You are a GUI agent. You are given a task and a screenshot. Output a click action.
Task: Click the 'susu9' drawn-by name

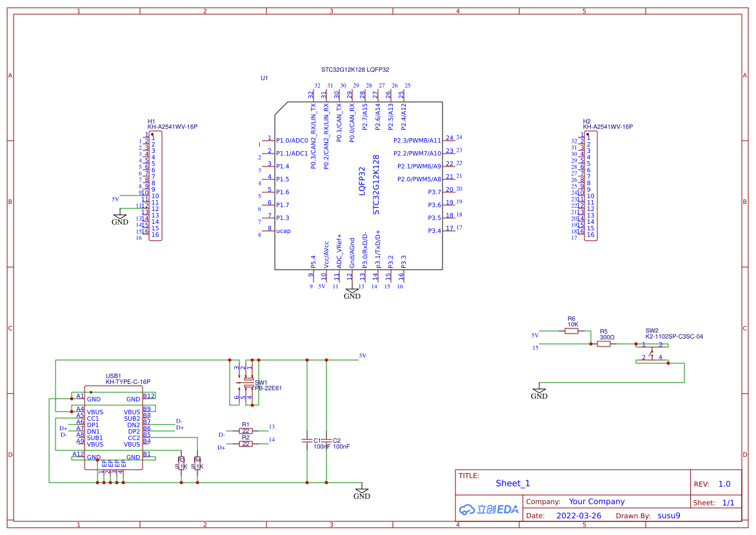pos(668,516)
